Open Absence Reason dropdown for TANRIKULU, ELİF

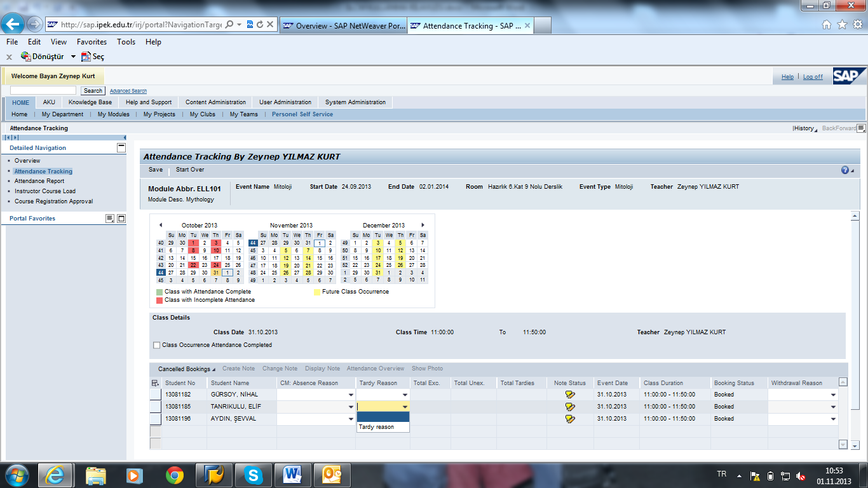(x=351, y=407)
